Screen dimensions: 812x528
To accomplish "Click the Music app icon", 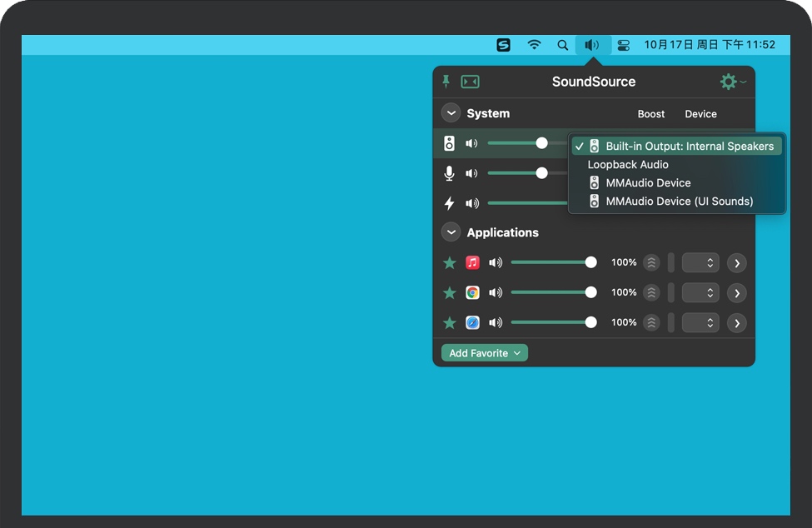I will tap(472, 262).
